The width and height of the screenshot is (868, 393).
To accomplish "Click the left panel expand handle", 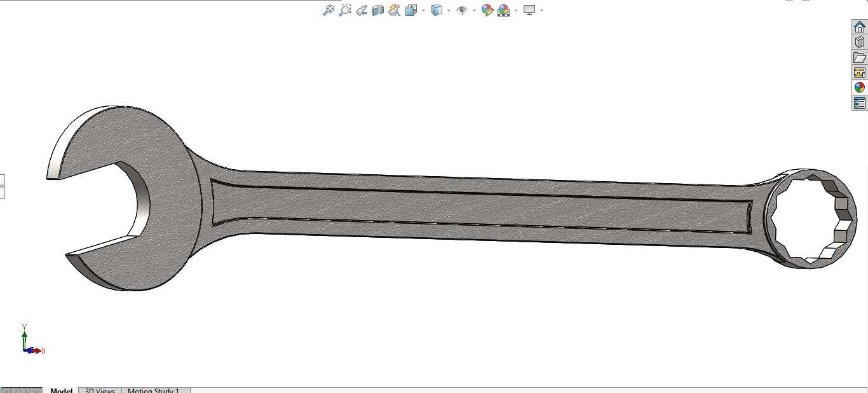I will [2, 186].
